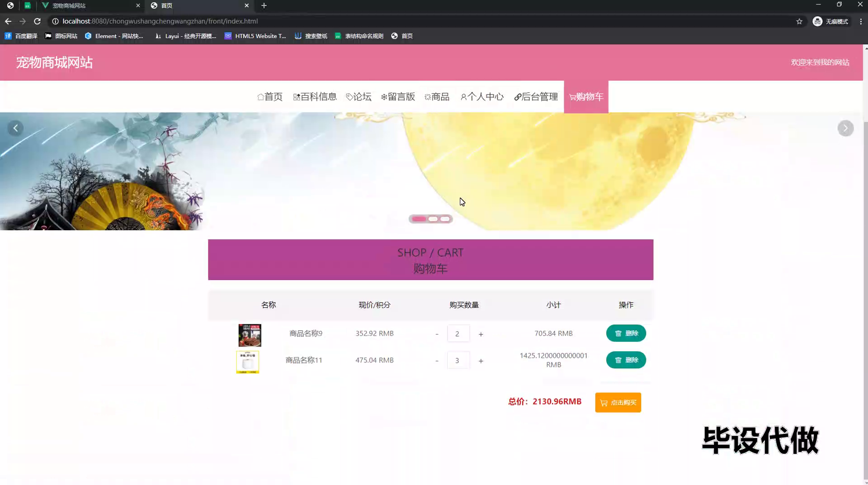
Task: Open the Element bookmark
Action: 114,36
